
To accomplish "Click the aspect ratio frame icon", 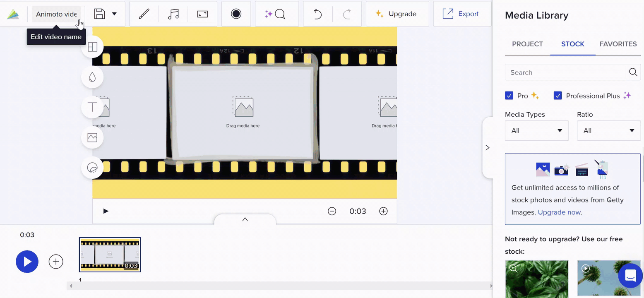I will coord(202,14).
